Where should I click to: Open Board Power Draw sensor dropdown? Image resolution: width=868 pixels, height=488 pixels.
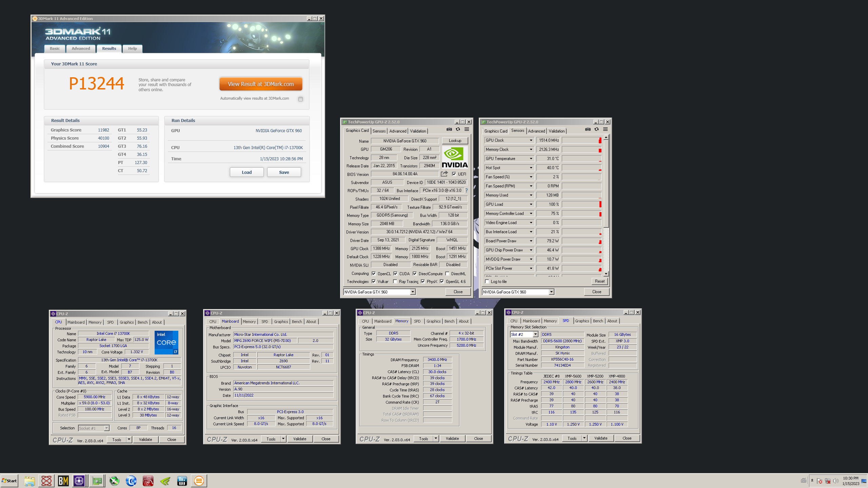tap(531, 241)
